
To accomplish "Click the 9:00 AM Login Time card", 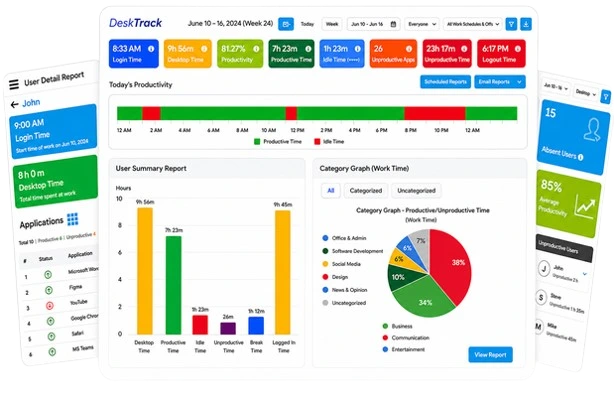I will (53, 132).
